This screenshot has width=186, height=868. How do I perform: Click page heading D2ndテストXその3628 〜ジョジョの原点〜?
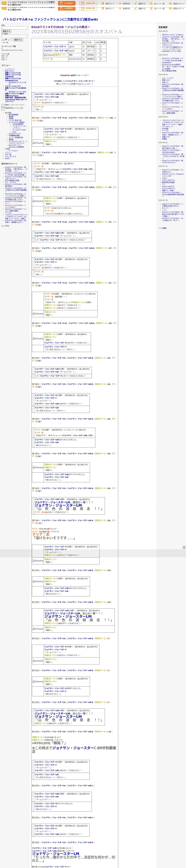click(x=61, y=27)
